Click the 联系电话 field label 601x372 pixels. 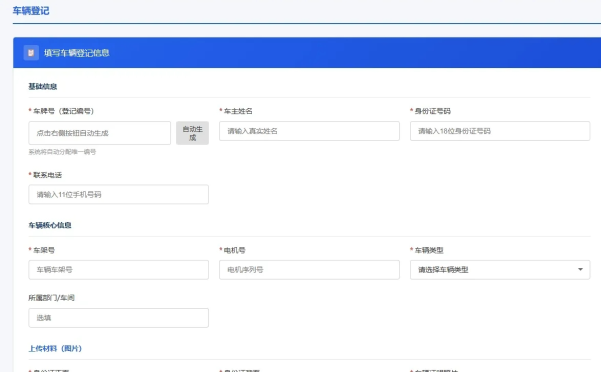click(x=47, y=175)
